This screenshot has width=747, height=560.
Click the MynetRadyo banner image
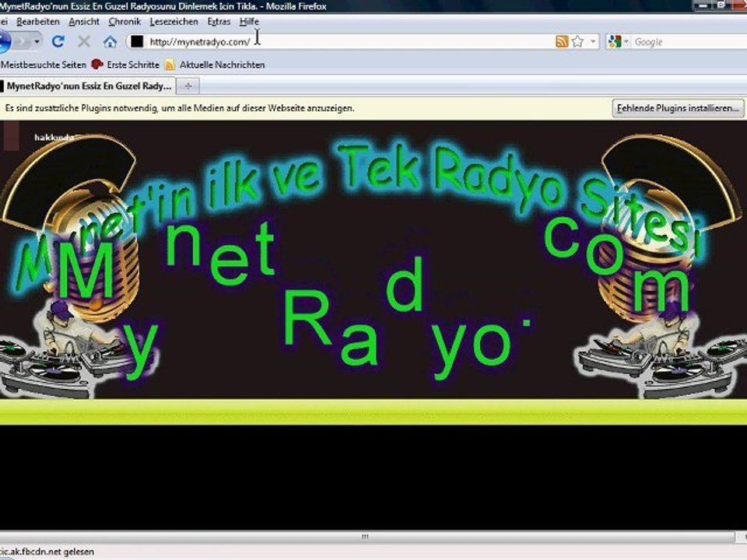point(373,260)
